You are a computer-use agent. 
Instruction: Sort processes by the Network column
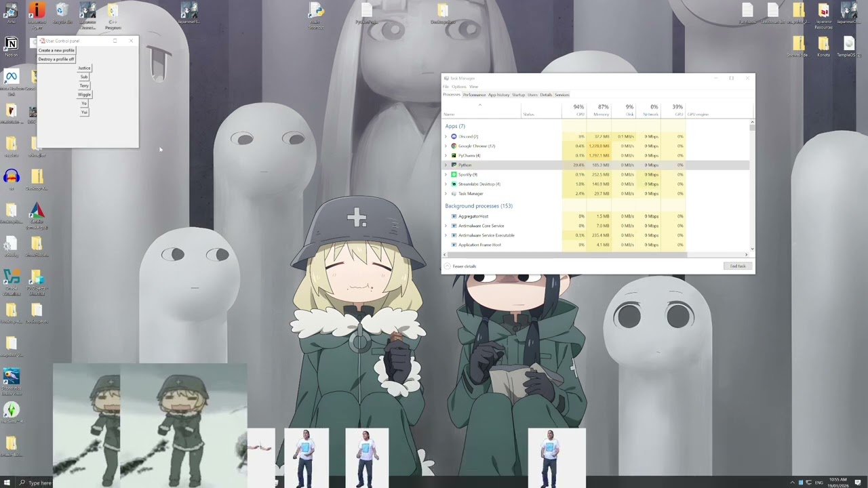click(x=648, y=110)
